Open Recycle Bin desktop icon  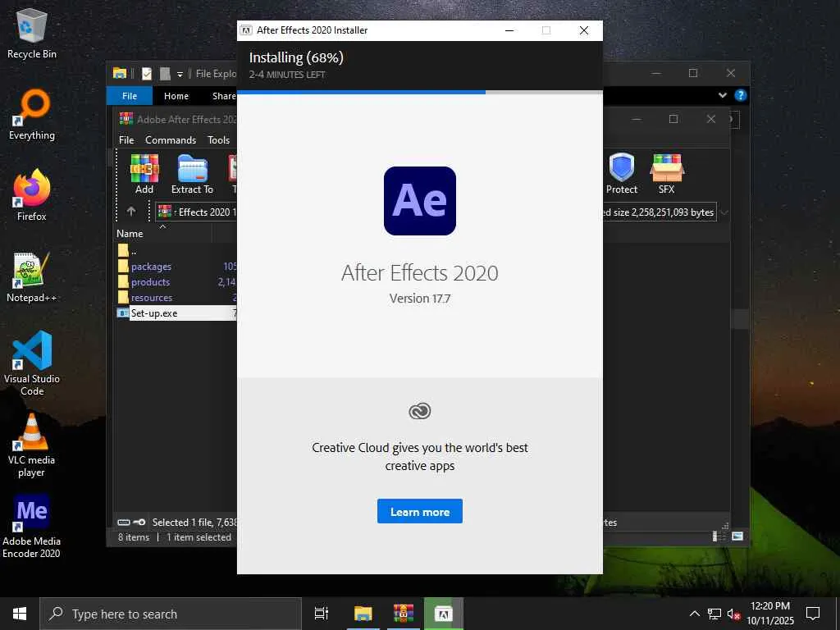pos(32,33)
